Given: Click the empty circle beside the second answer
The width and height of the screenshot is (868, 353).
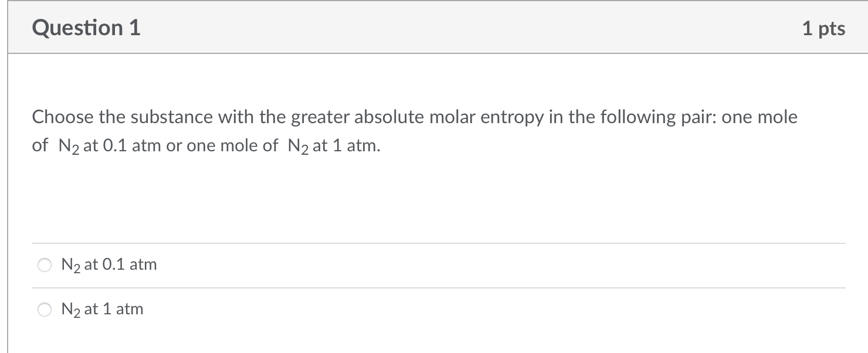Looking at the screenshot, I should point(45,309).
